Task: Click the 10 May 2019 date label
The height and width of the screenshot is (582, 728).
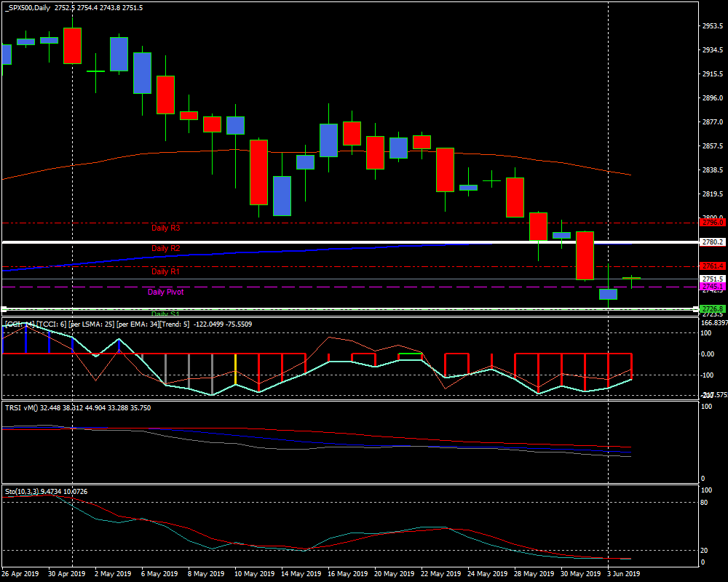Action: point(253,574)
